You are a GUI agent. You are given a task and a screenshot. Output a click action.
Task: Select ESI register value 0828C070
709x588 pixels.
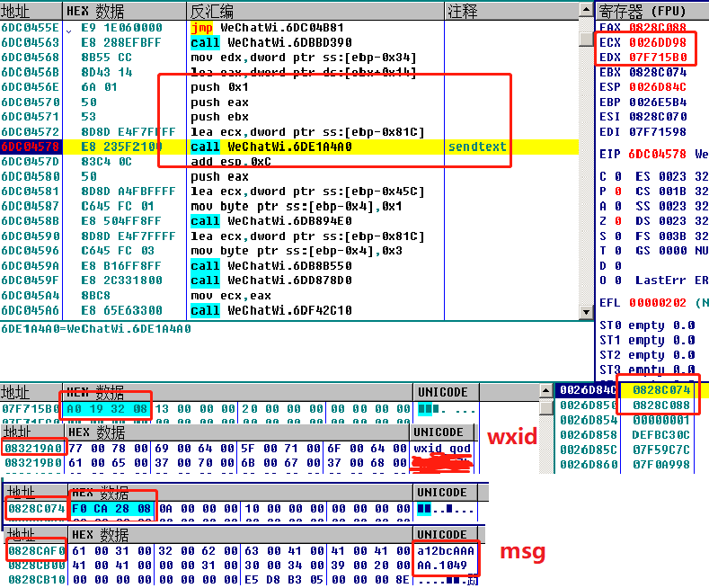(658, 117)
